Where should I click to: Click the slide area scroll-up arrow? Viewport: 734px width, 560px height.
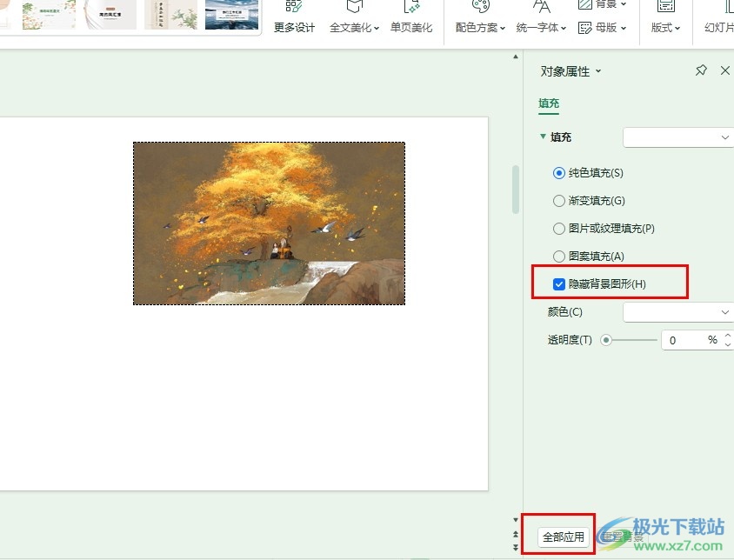516,57
